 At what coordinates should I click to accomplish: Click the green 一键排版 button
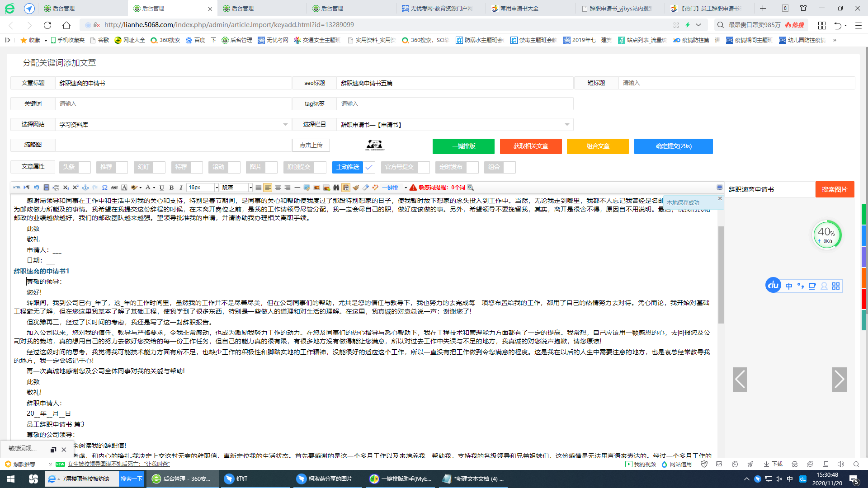click(463, 146)
